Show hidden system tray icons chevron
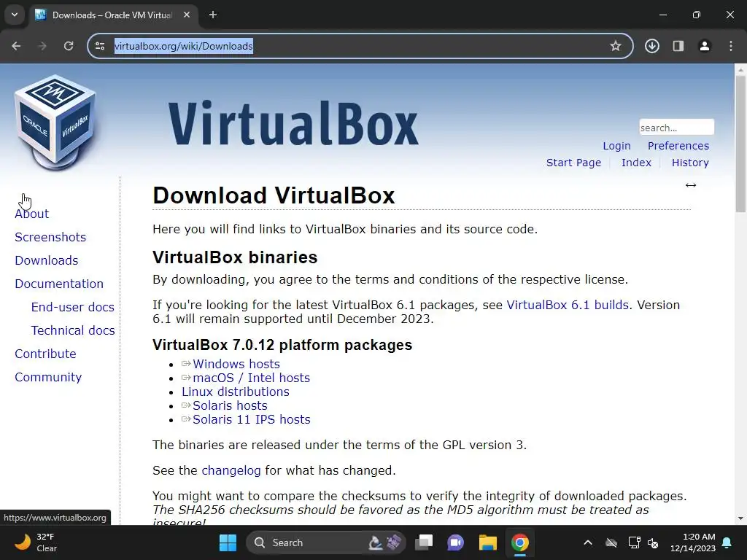747x560 pixels. coord(588,542)
